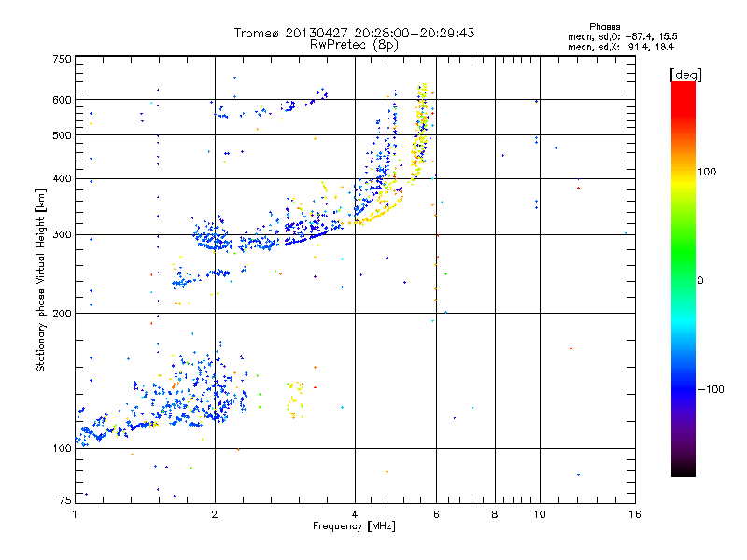747x560 pixels.
Task: Click the y-axis tick value '600'
Action: pos(62,100)
